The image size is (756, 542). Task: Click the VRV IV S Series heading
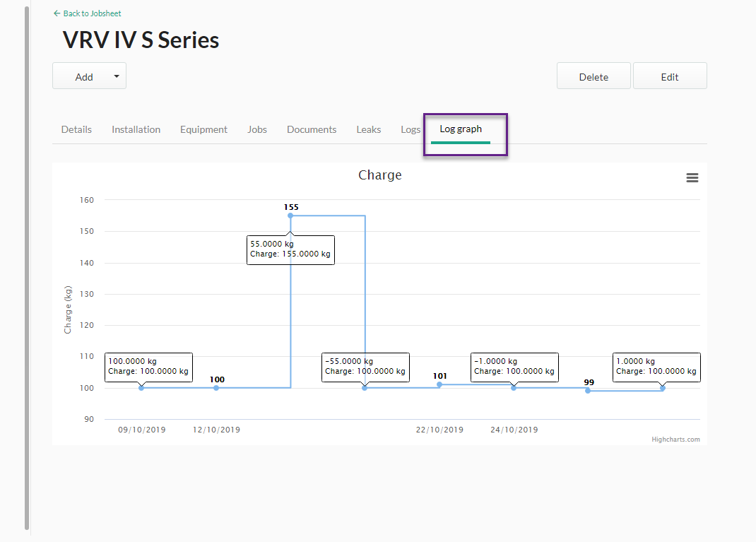click(x=141, y=40)
